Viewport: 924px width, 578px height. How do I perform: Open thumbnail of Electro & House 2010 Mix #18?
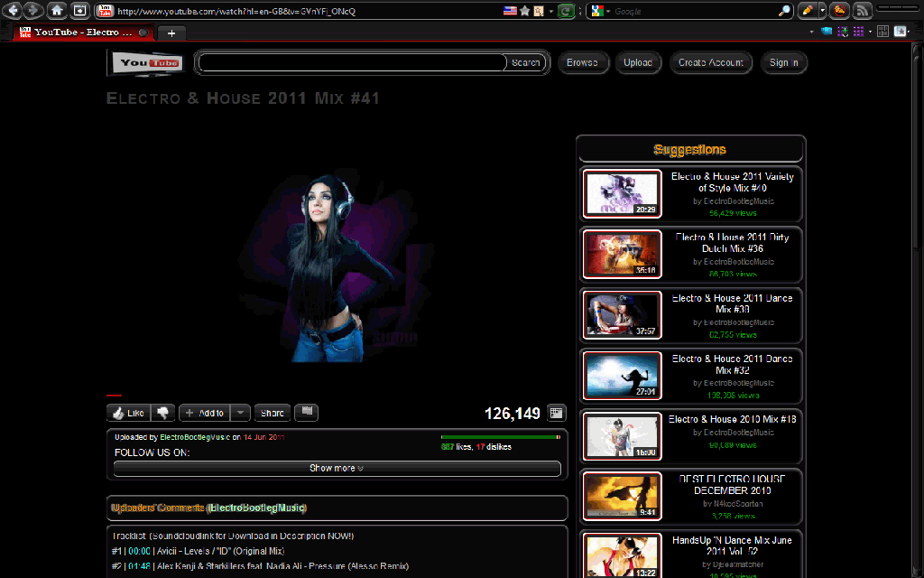(x=623, y=436)
